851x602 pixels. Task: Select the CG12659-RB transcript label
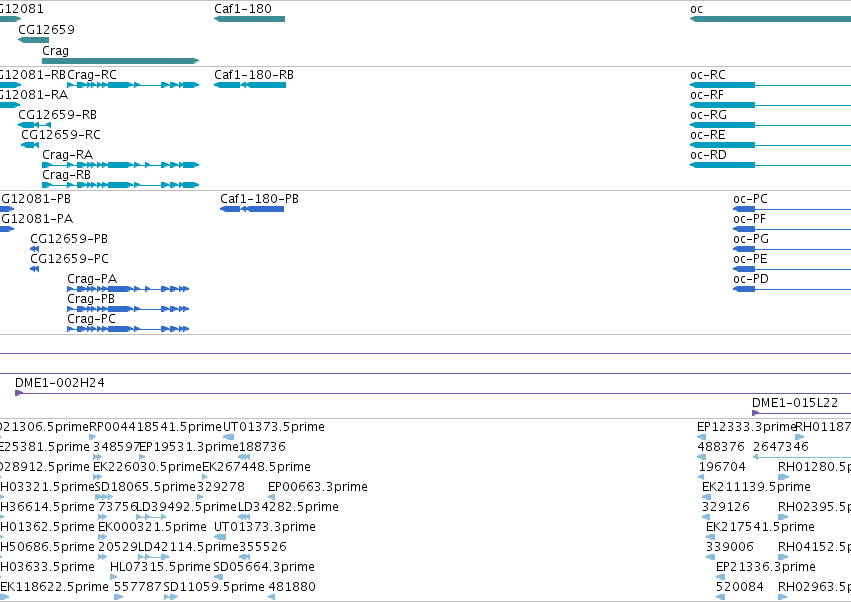coord(58,115)
